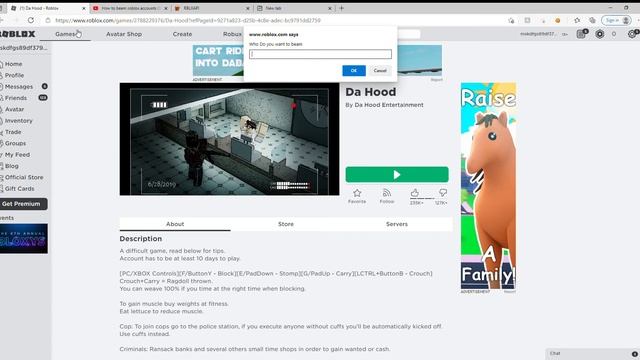
Task: Open Gift Cards in the sidebar
Action: click(20, 189)
